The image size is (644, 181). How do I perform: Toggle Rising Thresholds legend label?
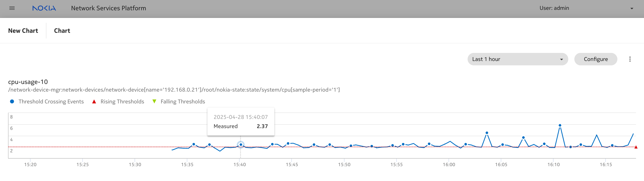pyautogui.click(x=122, y=101)
